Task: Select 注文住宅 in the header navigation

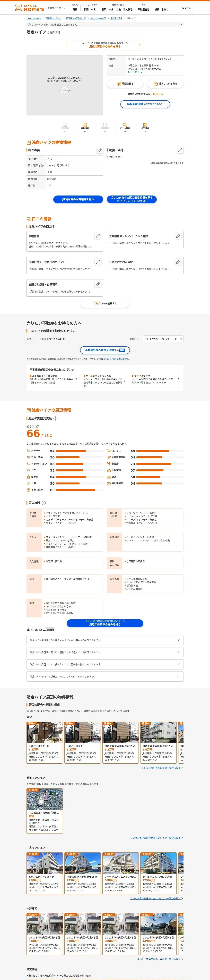Action: [x=128, y=9]
